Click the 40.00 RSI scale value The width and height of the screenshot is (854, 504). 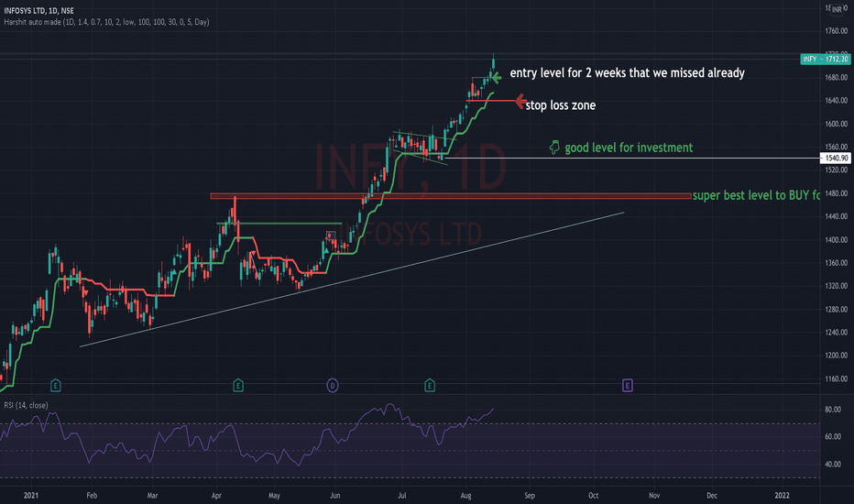[833, 465]
